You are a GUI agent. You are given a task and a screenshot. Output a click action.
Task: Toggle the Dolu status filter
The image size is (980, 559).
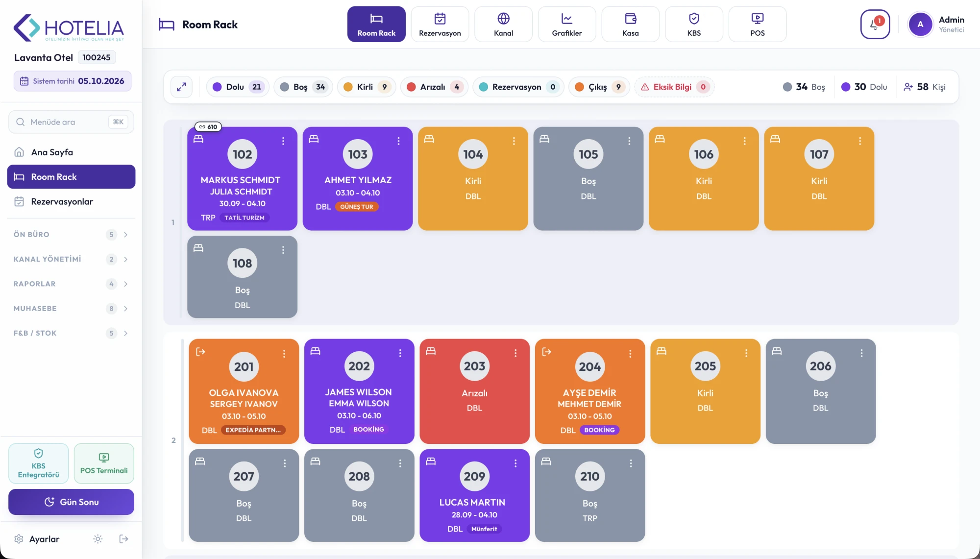(238, 87)
